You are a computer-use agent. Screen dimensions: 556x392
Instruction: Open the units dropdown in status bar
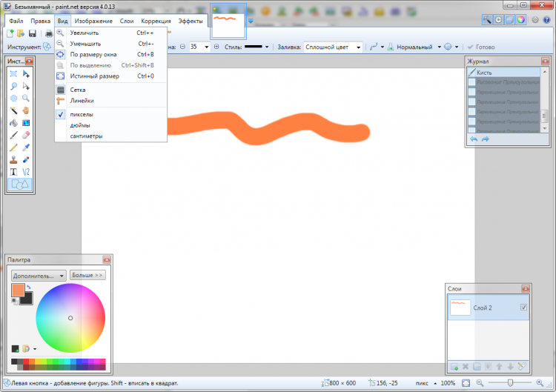pos(435,384)
